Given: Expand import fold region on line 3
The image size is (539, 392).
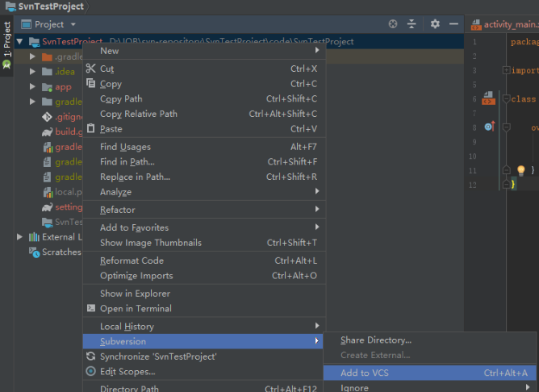Looking at the screenshot, I should [x=506, y=70].
